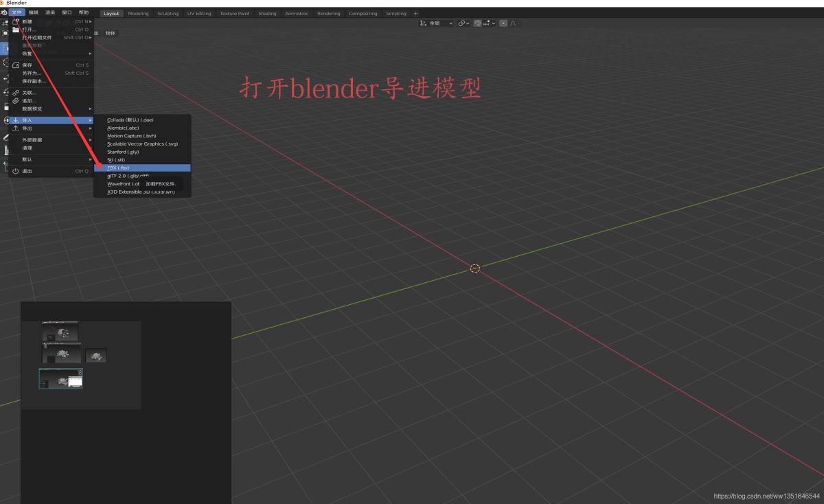The height and width of the screenshot is (504, 824).
Task: Click the 导出 export icon in file menu
Action: [15, 128]
